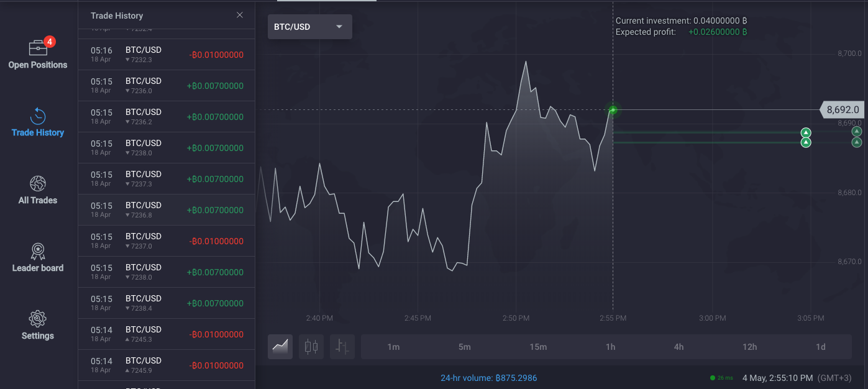Open the trade row priced 7238.4
The height and width of the screenshot is (389, 868).
coord(167,303)
